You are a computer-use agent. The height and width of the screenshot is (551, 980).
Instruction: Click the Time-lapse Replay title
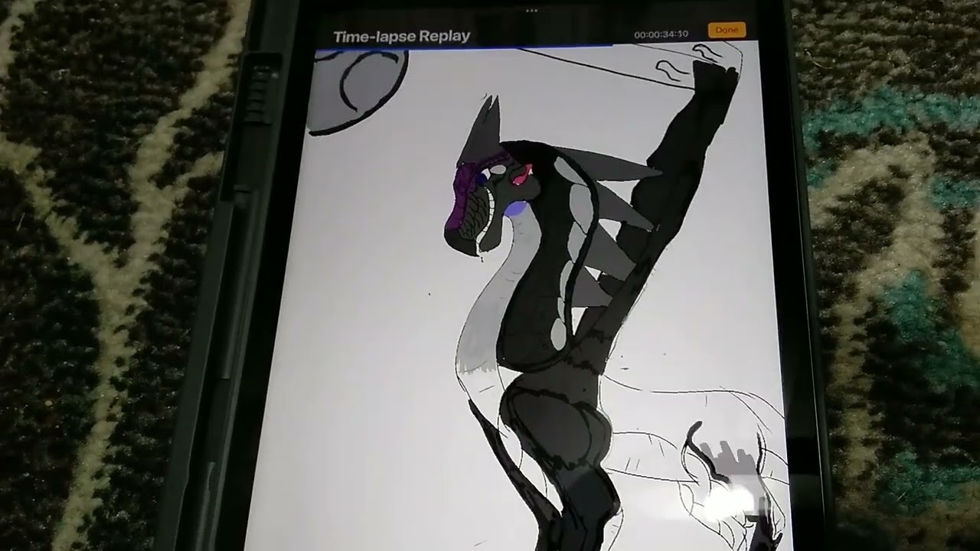(401, 36)
